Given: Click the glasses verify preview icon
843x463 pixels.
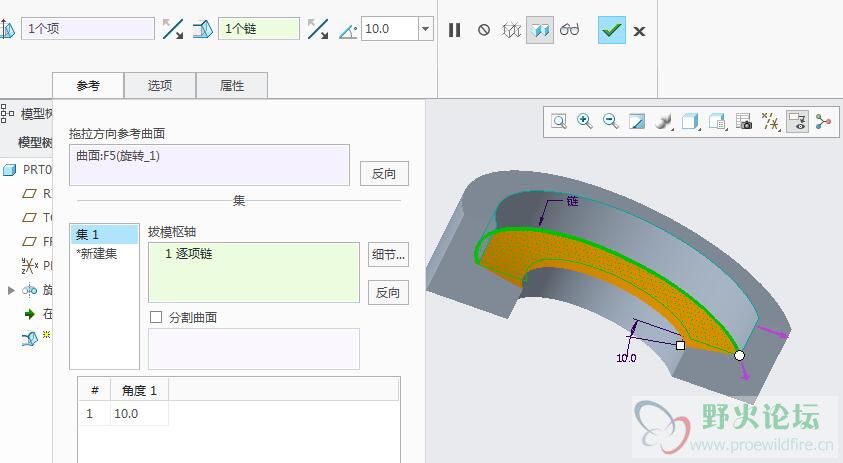Looking at the screenshot, I should pyautogui.click(x=569, y=30).
